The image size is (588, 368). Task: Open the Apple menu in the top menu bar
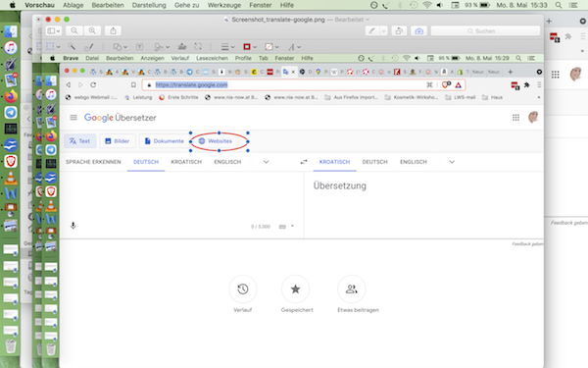point(13,5)
